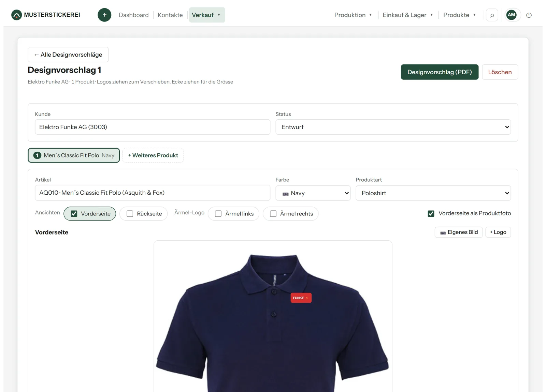The image size is (546, 392).
Task: Expand the Produkte menu
Action: click(x=459, y=15)
